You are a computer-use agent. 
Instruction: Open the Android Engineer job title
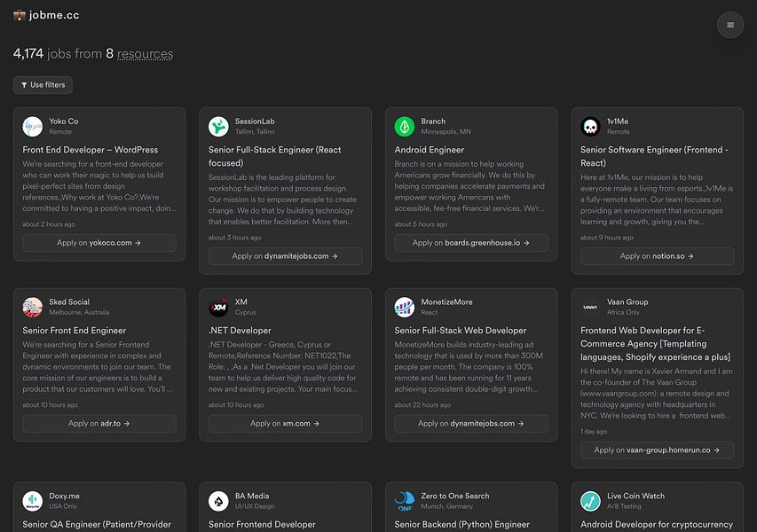pos(430,150)
